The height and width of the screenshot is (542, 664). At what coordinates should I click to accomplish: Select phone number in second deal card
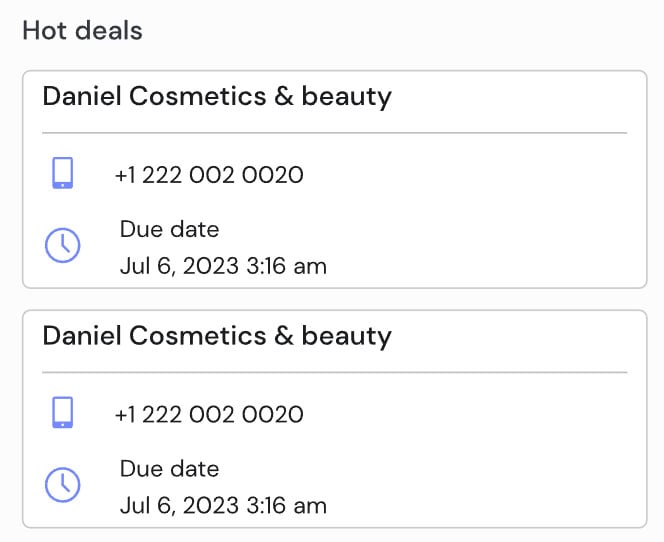(x=209, y=415)
